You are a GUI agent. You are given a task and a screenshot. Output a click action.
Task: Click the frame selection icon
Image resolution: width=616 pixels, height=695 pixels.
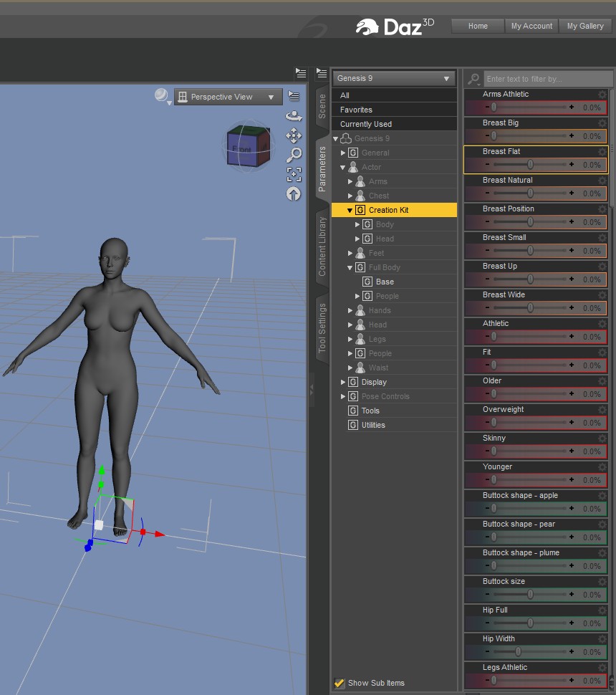[x=294, y=174]
